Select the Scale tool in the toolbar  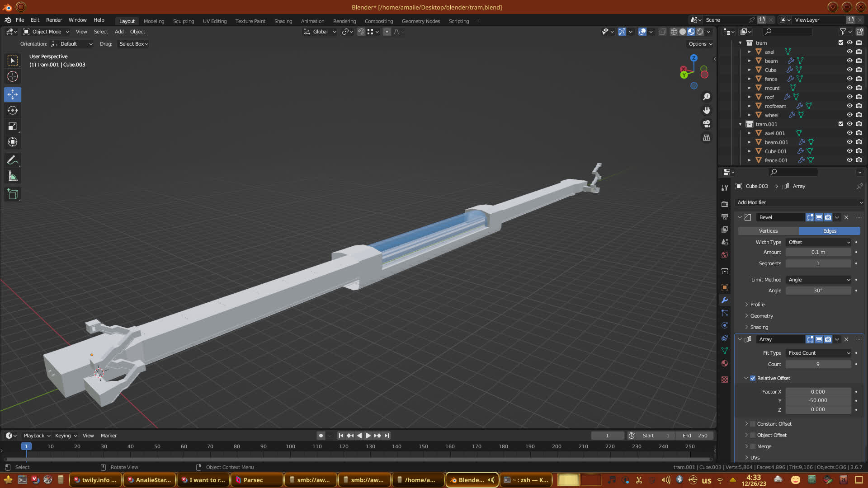pos(13,127)
